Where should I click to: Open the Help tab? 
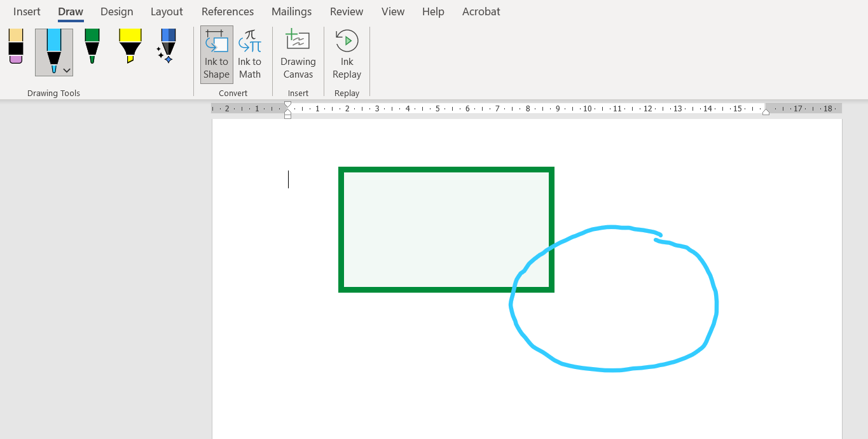click(x=433, y=11)
